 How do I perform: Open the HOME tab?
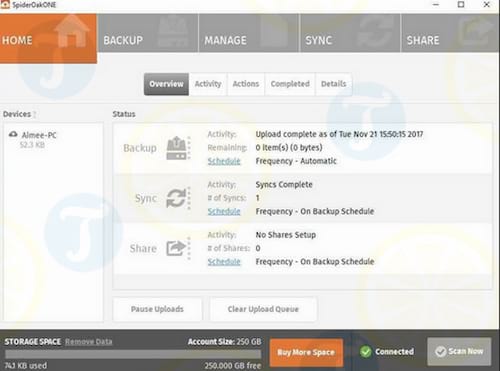pos(48,38)
